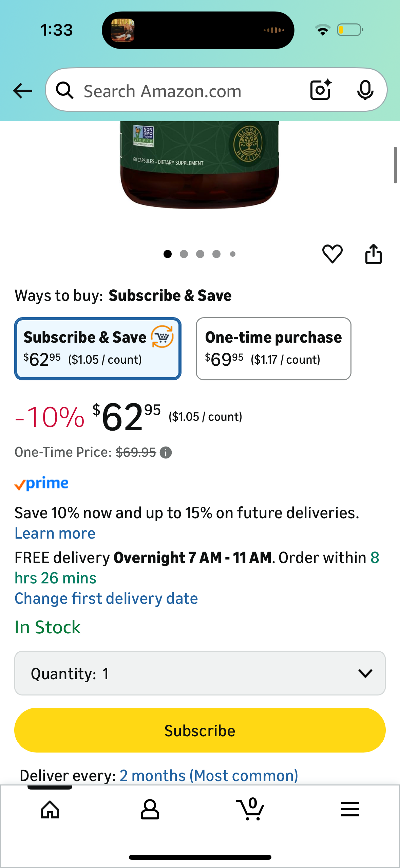Jump to second product image dot
The width and height of the screenshot is (400, 868).
[x=184, y=254]
